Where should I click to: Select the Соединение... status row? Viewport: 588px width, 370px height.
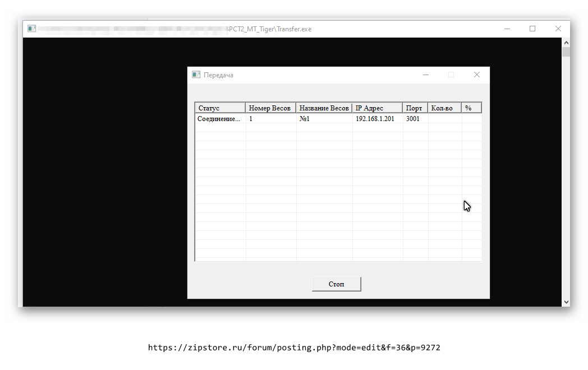(x=219, y=119)
